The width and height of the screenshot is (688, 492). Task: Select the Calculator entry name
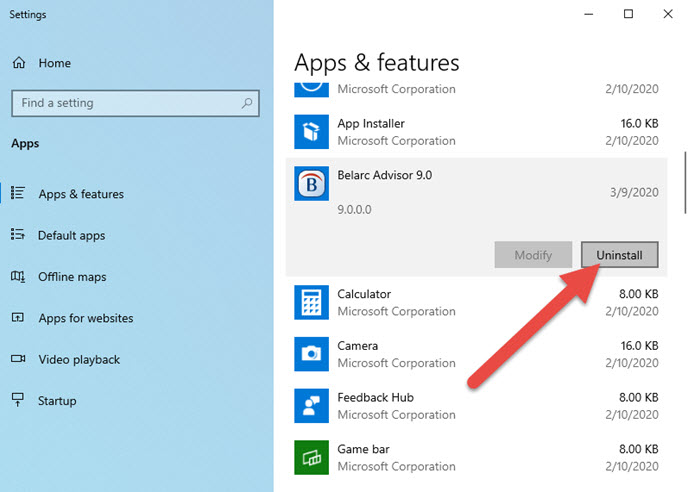(364, 294)
